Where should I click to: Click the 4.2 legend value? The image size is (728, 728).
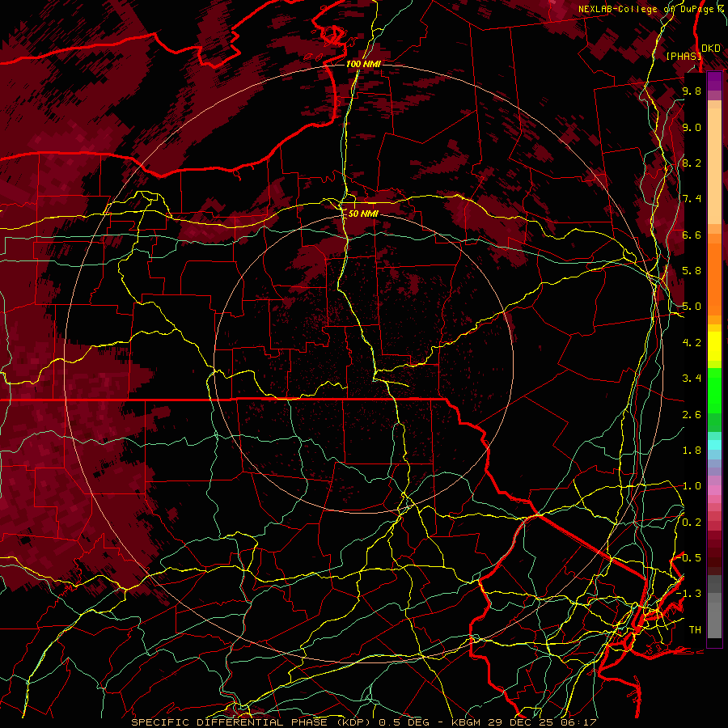click(x=692, y=343)
